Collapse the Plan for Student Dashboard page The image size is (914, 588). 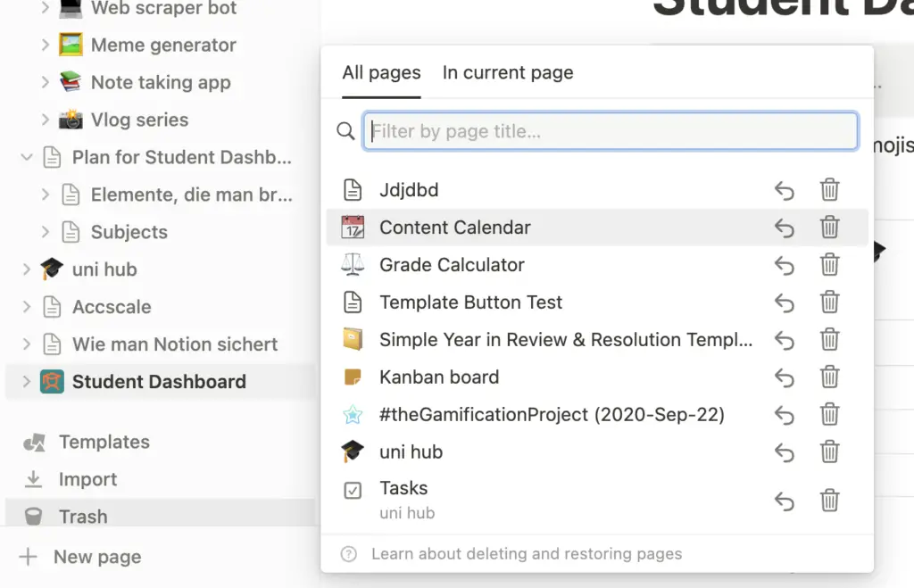click(26, 157)
